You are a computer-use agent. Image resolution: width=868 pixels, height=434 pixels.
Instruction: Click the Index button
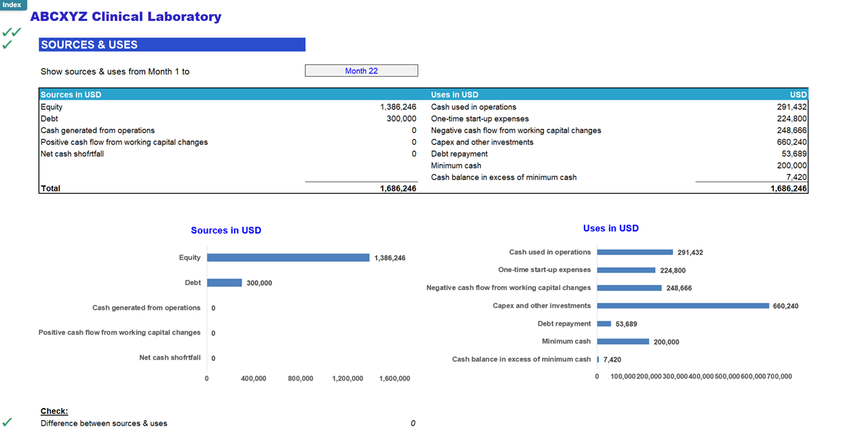tap(12, 4)
